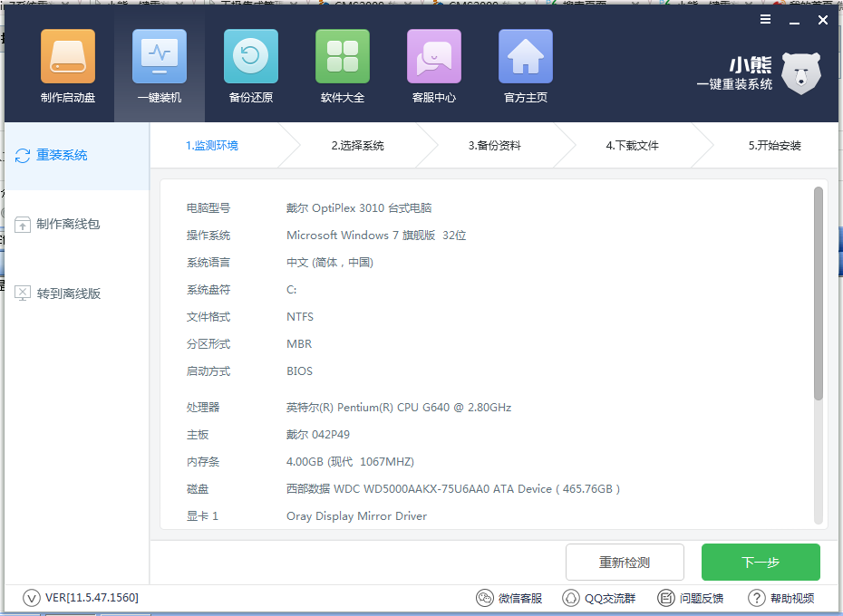Click the Pentium(R) CPU G640 processor text
The height and width of the screenshot is (616, 843).
point(399,408)
